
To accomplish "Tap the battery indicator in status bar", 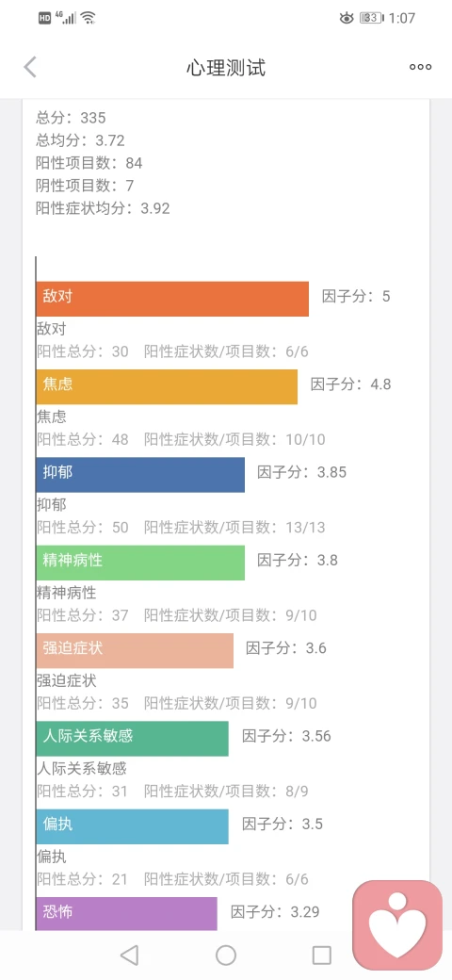I will coord(371,18).
